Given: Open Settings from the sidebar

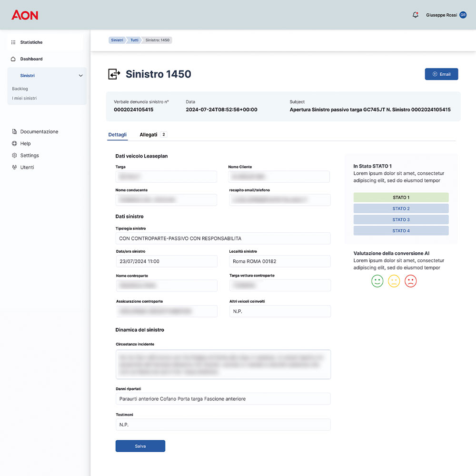Looking at the screenshot, I should point(29,156).
